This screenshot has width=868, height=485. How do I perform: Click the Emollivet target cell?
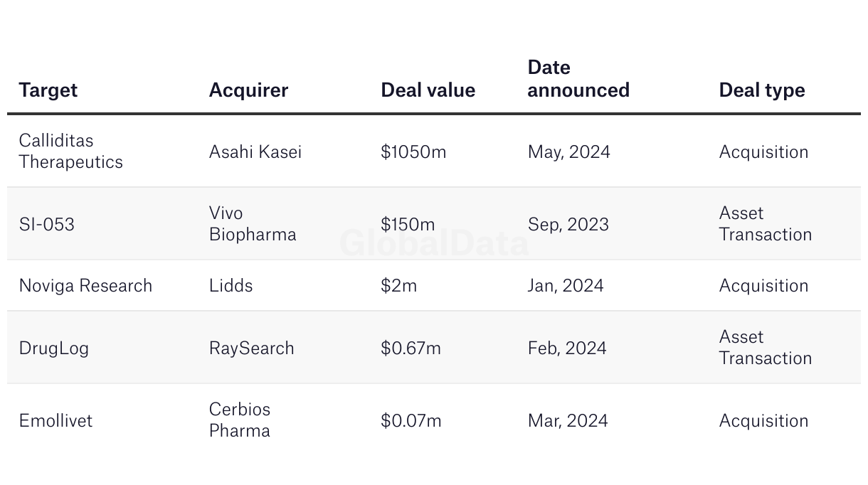[55, 421]
